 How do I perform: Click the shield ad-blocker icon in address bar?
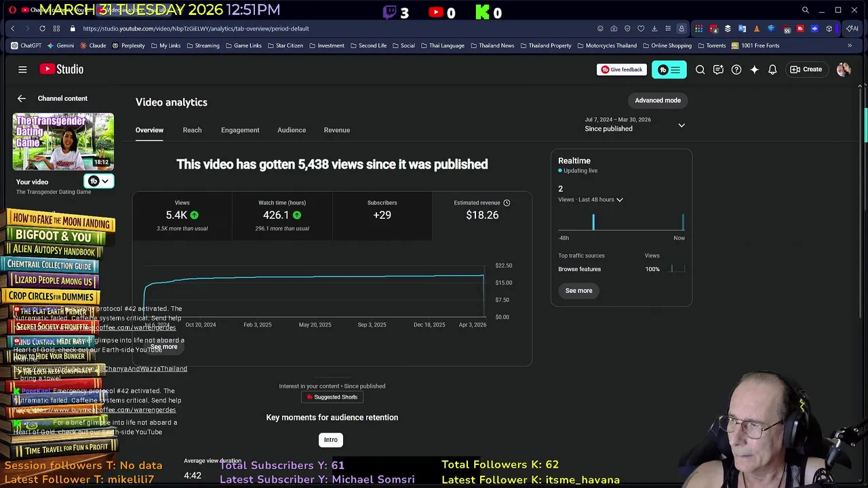point(627,28)
